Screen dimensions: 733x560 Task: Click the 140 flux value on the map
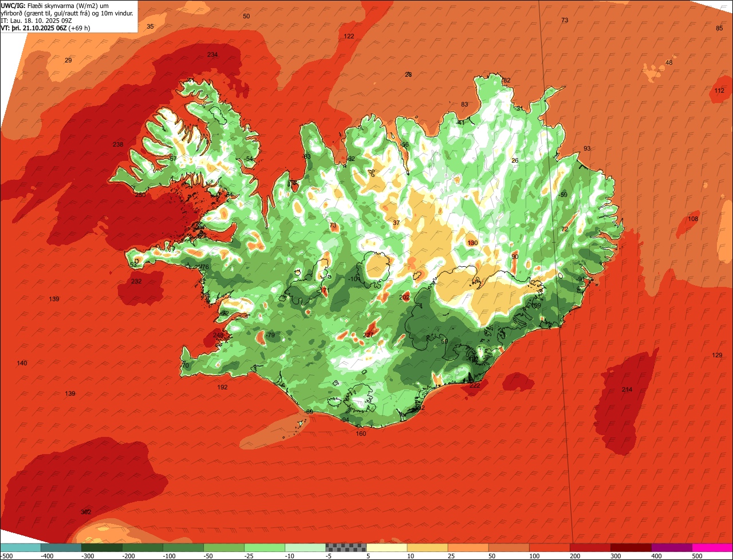[x=22, y=364]
